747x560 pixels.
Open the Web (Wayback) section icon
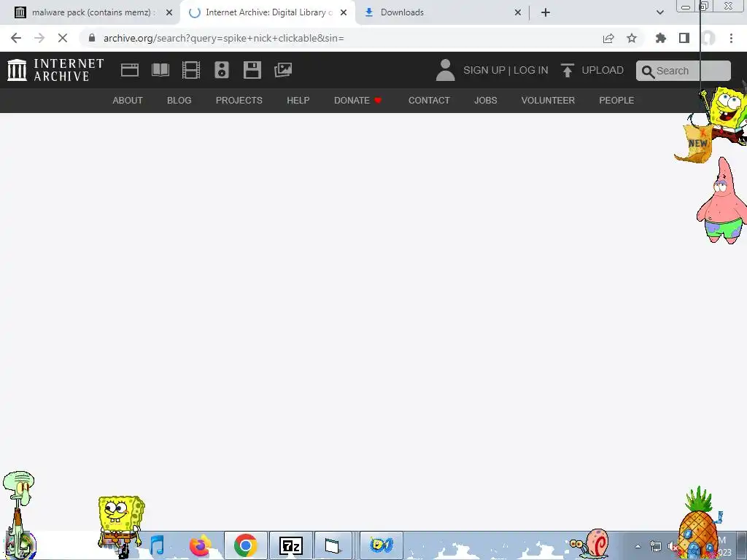coord(130,70)
